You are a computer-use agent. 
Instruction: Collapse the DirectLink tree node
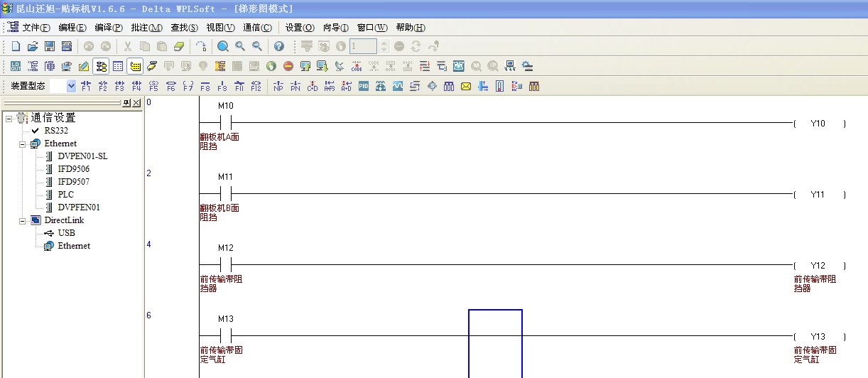[23, 220]
